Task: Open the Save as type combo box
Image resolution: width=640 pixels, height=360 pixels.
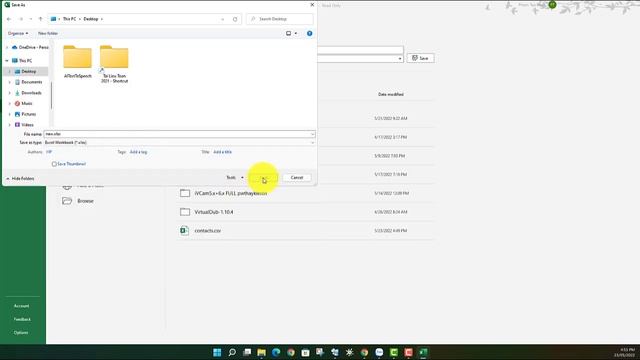Action: tap(179, 142)
